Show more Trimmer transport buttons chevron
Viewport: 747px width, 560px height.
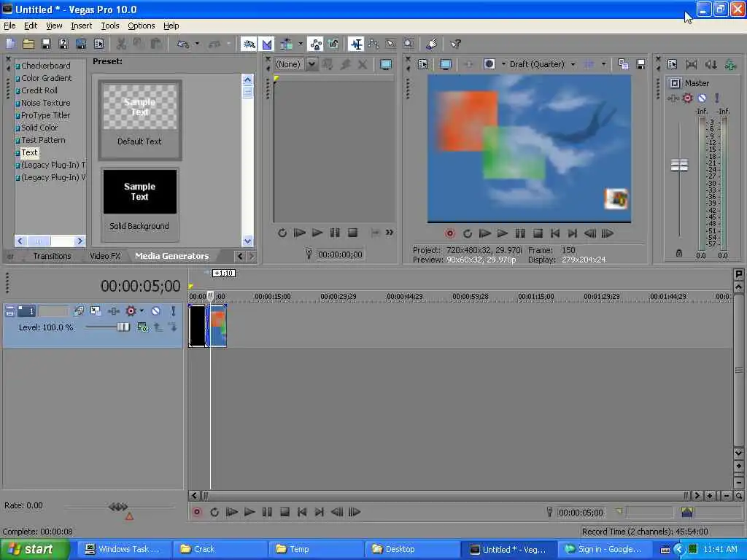click(x=390, y=233)
